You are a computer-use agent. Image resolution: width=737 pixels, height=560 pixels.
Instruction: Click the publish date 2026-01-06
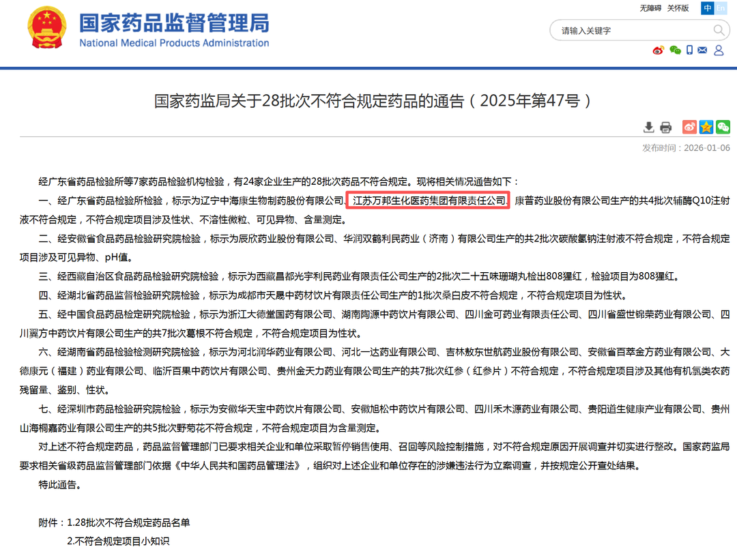point(707,148)
